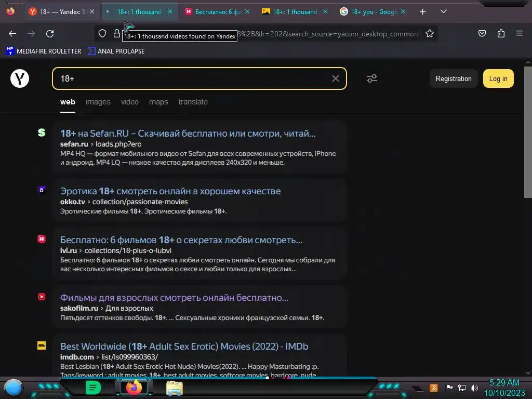The width and height of the screenshot is (532, 399).
Task: Open the Extensions puzzle icon
Action: (501, 33)
